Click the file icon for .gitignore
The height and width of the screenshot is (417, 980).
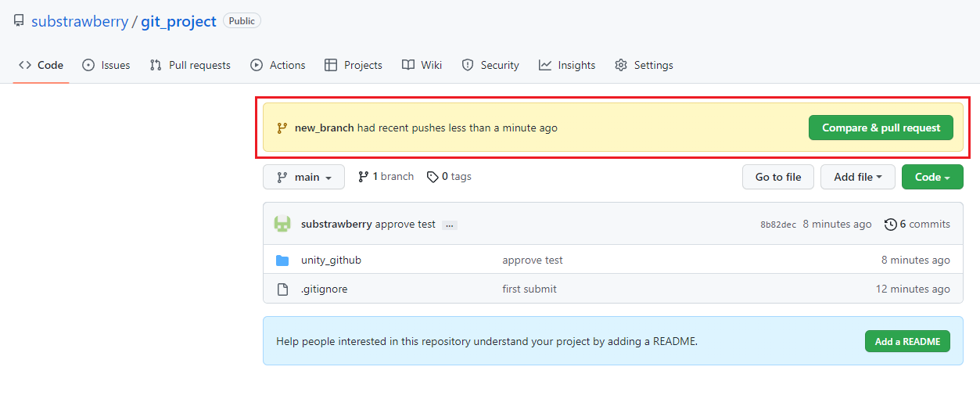click(282, 289)
